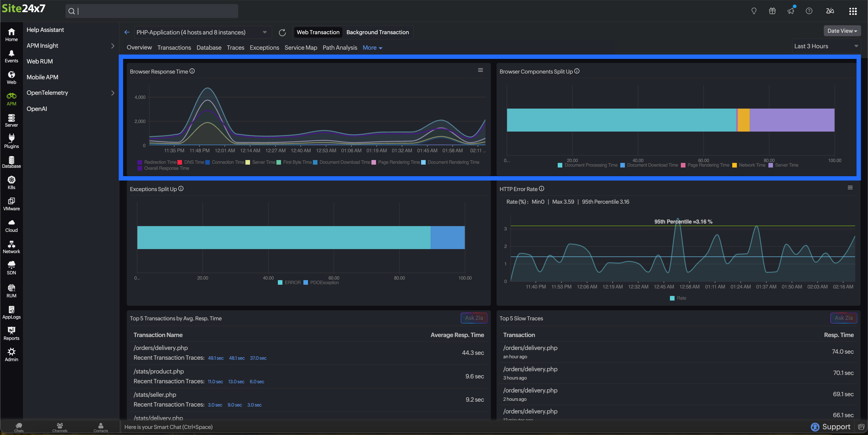The height and width of the screenshot is (435, 868).
Task: Click Ask Zia for Top 5 Transactions
Action: 474,318
